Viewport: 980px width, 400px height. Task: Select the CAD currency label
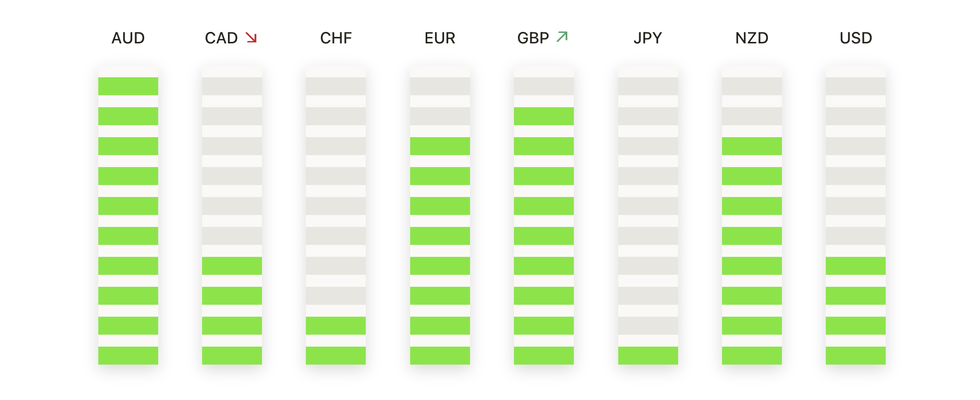(x=221, y=38)
